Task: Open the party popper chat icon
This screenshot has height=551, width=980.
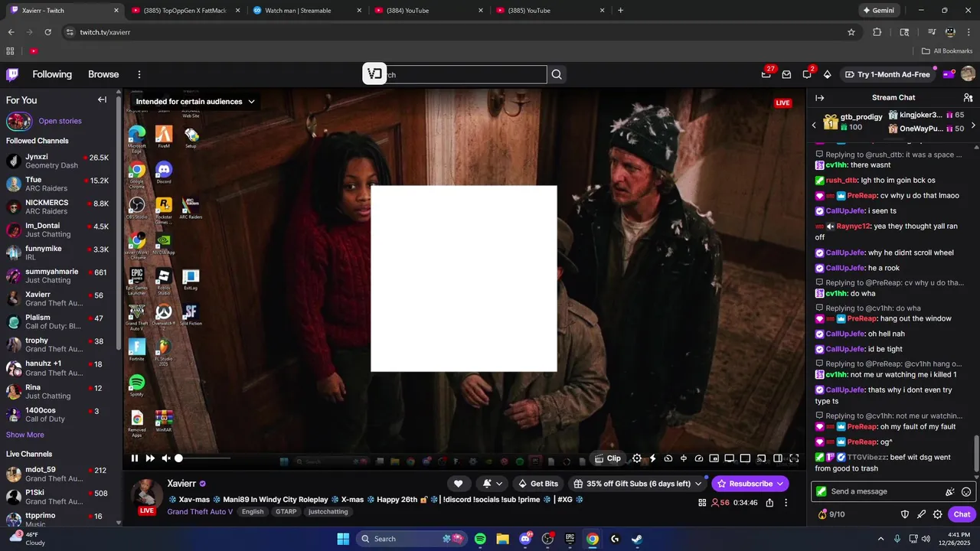Action: 950,492
